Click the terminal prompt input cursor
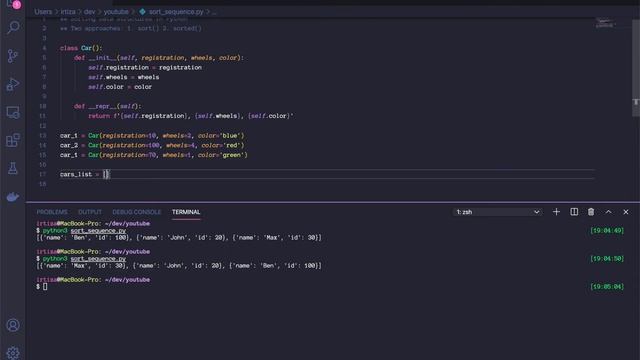 (45, 287)
